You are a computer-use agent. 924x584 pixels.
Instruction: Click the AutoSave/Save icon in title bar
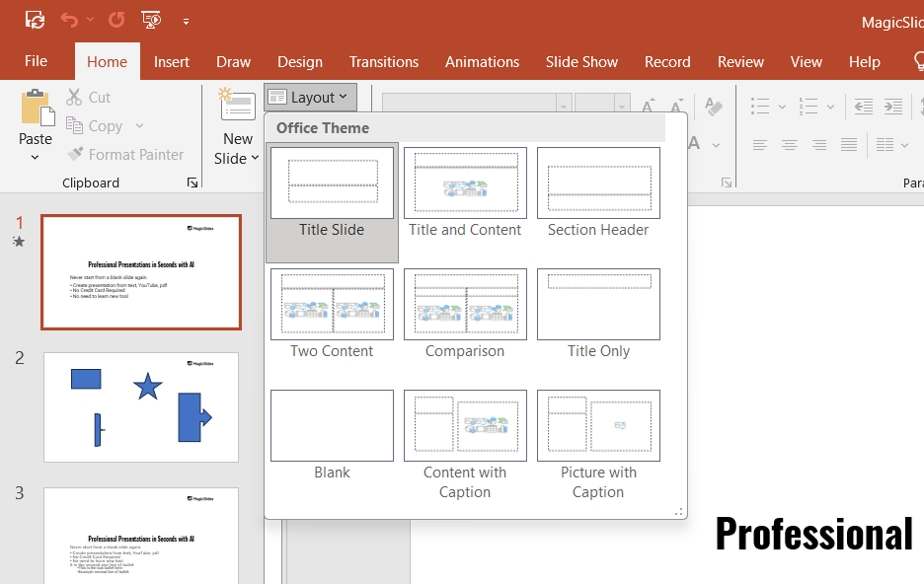(36, 20)
